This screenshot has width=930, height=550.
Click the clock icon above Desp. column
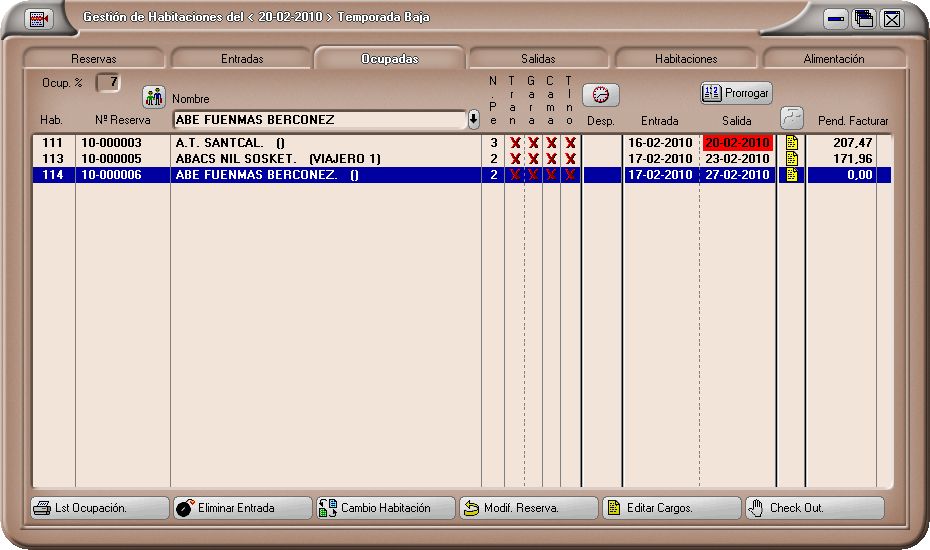601,95
